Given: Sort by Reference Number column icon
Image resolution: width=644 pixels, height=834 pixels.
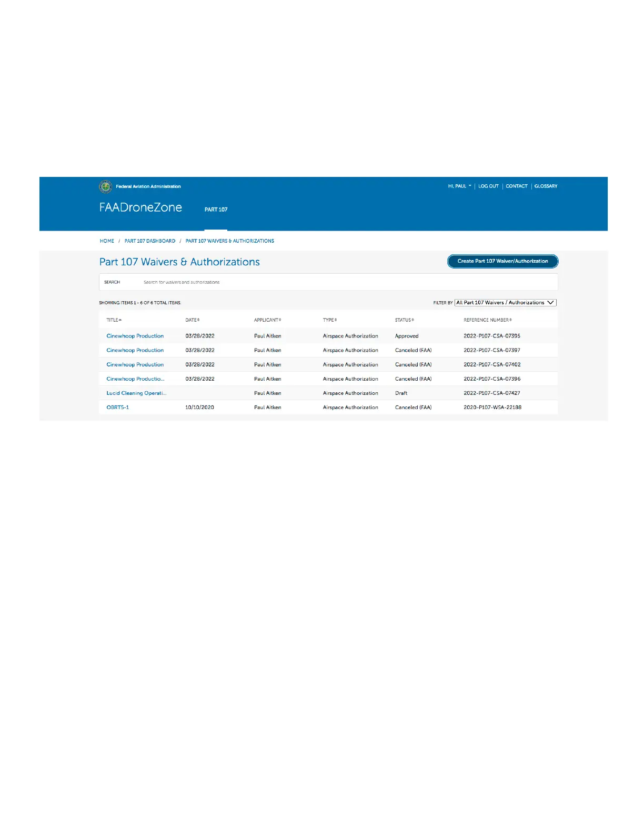Looking at the screenshot, I should 510,320.
